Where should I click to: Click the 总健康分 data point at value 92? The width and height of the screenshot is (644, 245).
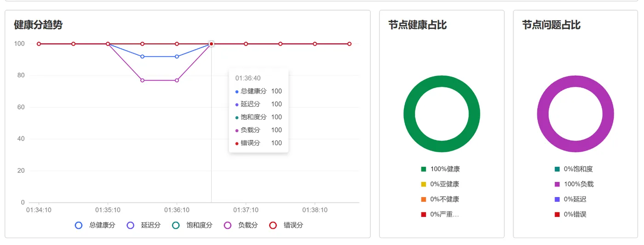click(x=143, y=57)
